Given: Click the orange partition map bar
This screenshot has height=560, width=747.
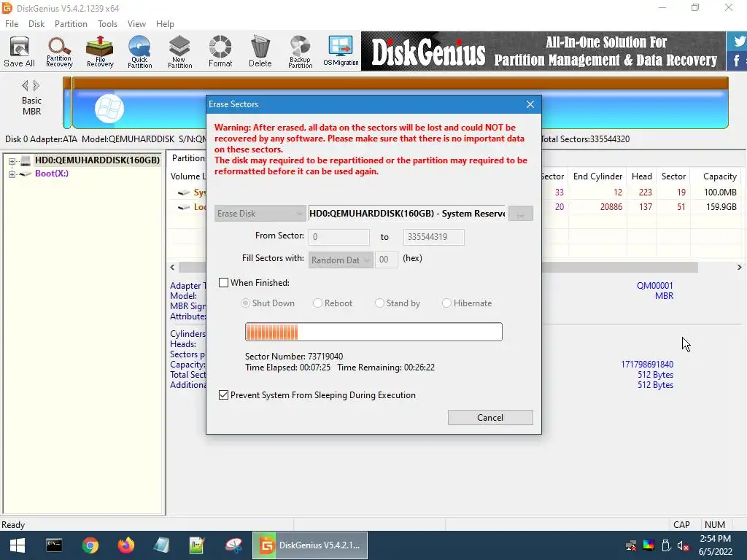Looking at the screenshot, I should 400,83.
